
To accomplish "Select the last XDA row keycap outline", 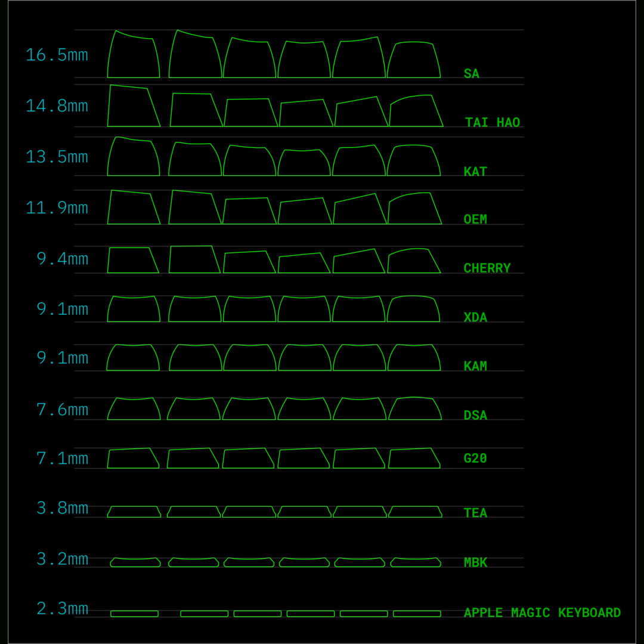I will 413,309.
